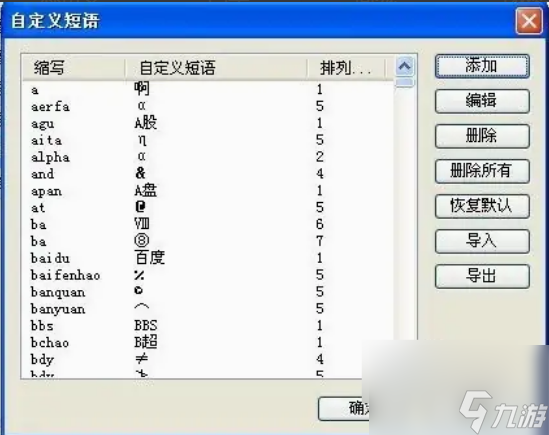Click the 删除所有 button

pos(482,171)
